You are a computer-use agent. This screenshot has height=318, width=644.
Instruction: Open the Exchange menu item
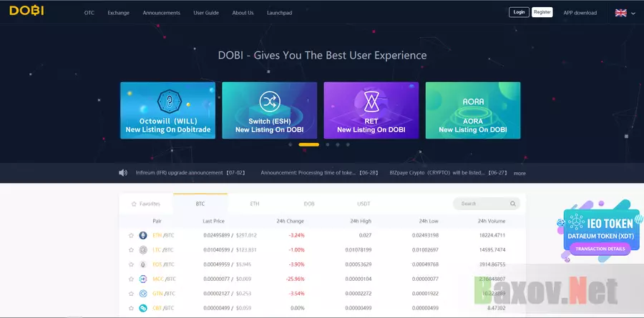coord(118,13)
